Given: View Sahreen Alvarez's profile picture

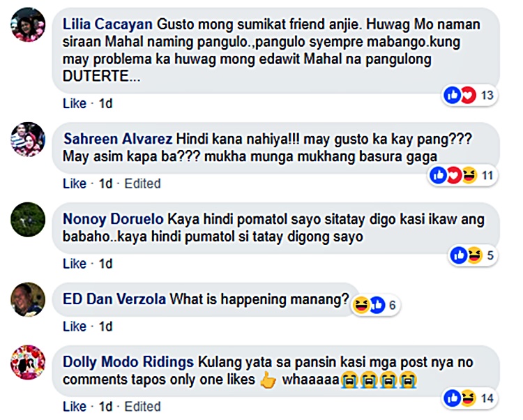Looking at the screenshot, I should [28, 140].
